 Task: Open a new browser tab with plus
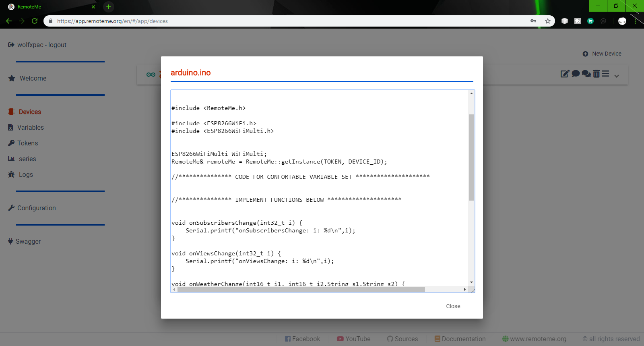point(109,7)
